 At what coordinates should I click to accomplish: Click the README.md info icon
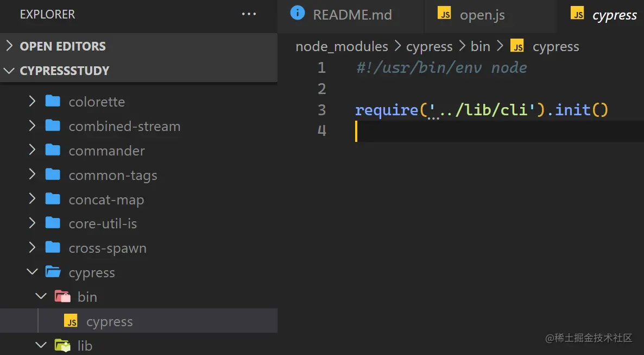click(298, 13)
